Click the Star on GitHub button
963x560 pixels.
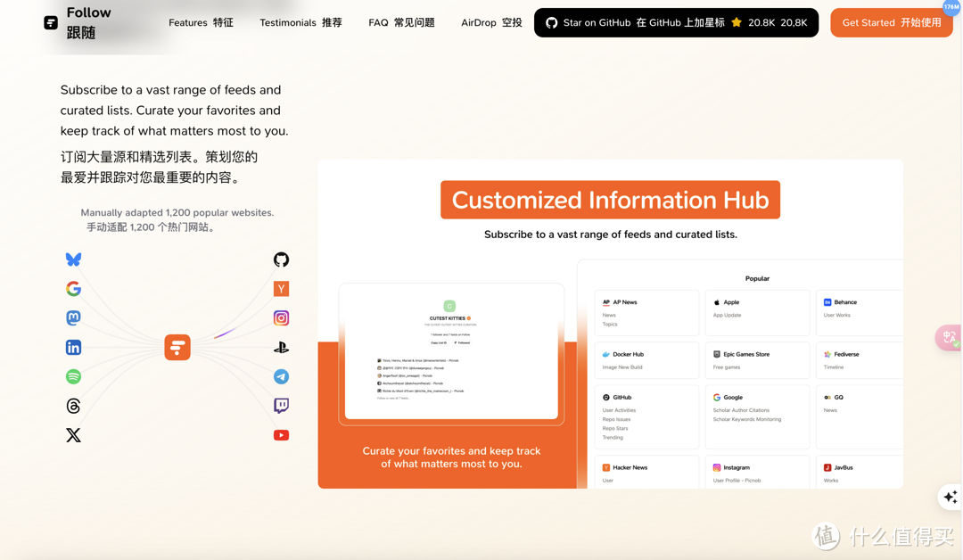click(x=676, y=22)
